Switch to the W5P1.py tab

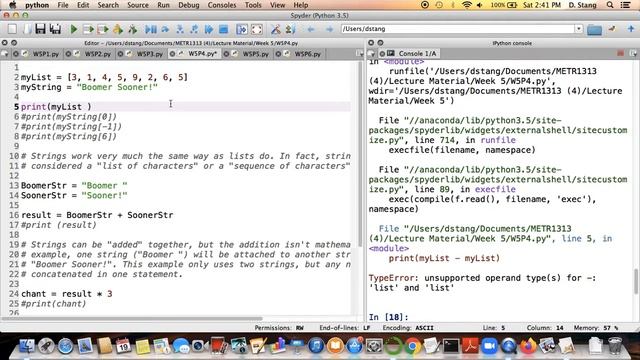[46, 54]
